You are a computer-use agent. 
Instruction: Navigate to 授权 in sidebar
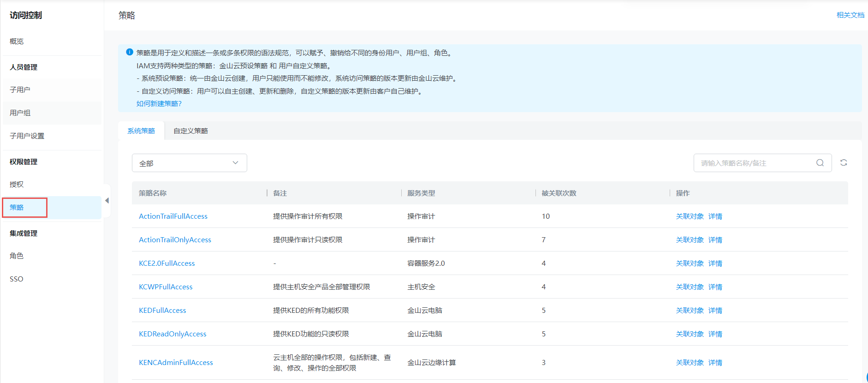click(17, 185)
